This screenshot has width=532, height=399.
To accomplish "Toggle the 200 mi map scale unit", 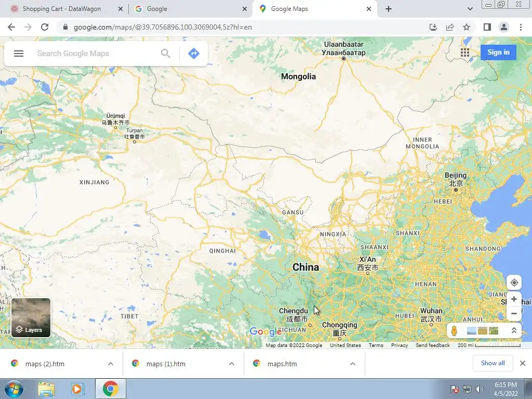I will click(489, 345).
